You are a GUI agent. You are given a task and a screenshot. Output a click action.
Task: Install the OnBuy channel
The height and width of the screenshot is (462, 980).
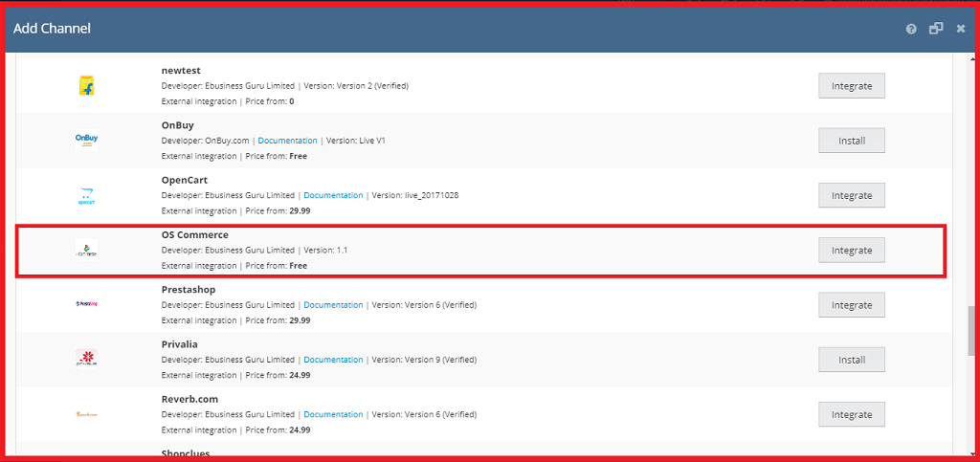[x=851, y=141]
